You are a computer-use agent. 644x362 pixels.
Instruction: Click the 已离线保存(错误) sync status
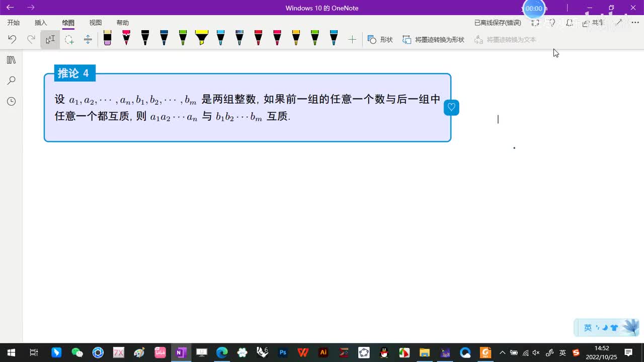[x=498, y=23]
